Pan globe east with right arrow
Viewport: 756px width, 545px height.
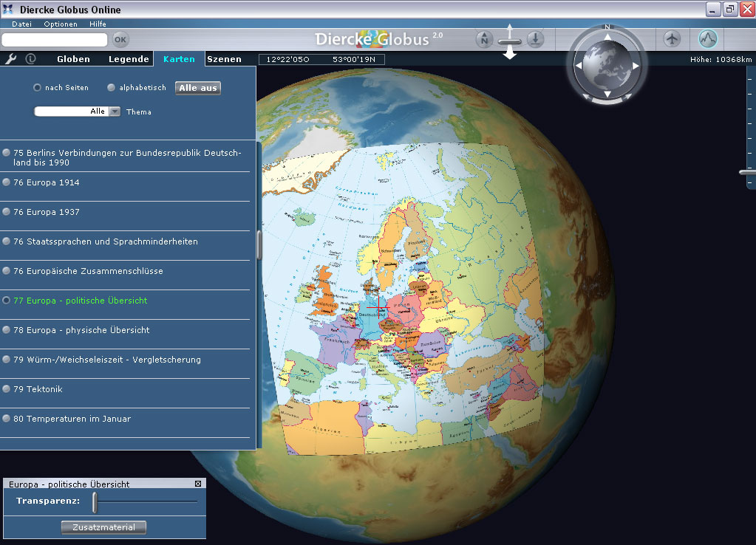[636, 66]
